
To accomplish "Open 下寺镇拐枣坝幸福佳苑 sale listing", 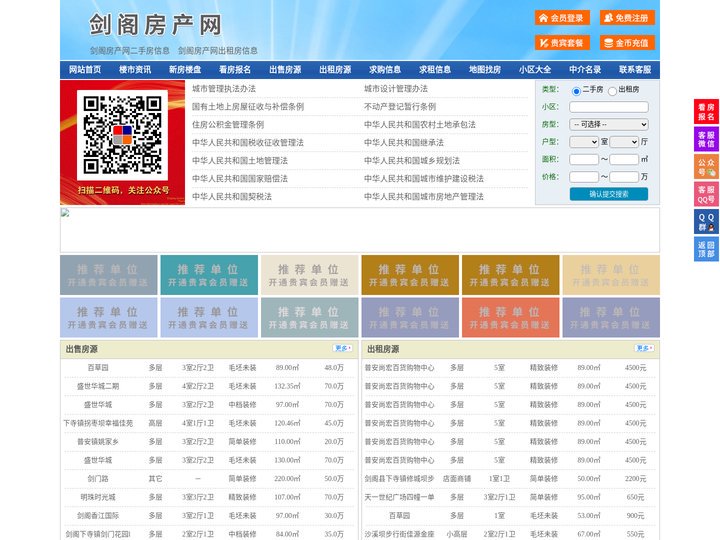I will [98, 423].
